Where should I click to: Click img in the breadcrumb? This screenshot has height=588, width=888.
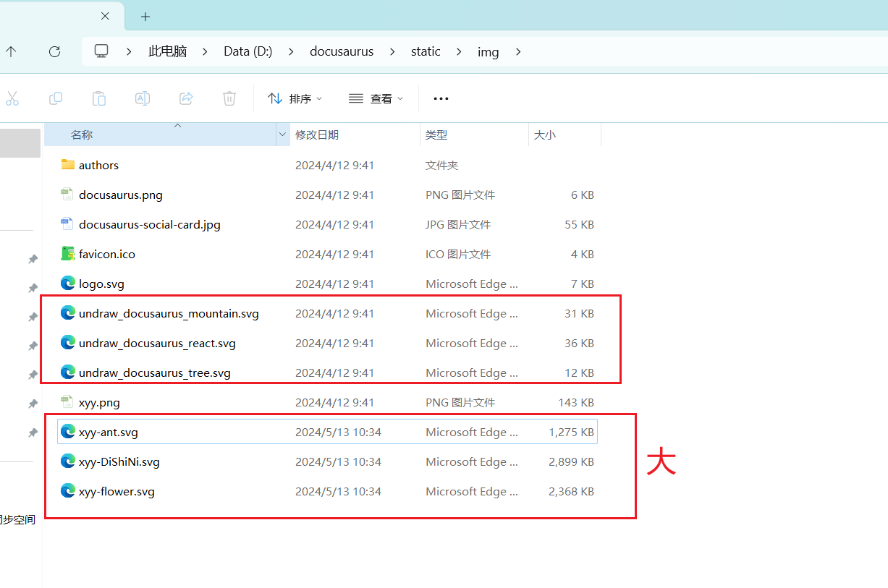[x=488, y=51]
